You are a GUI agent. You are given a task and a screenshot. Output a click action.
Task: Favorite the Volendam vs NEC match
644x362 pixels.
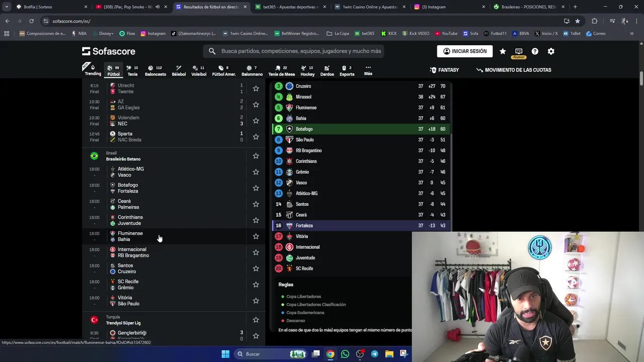256,121
